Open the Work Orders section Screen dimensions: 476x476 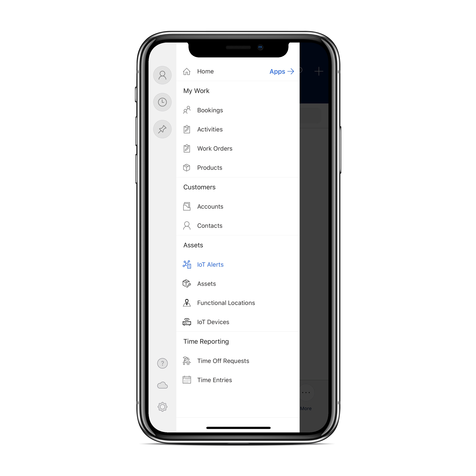215,148
